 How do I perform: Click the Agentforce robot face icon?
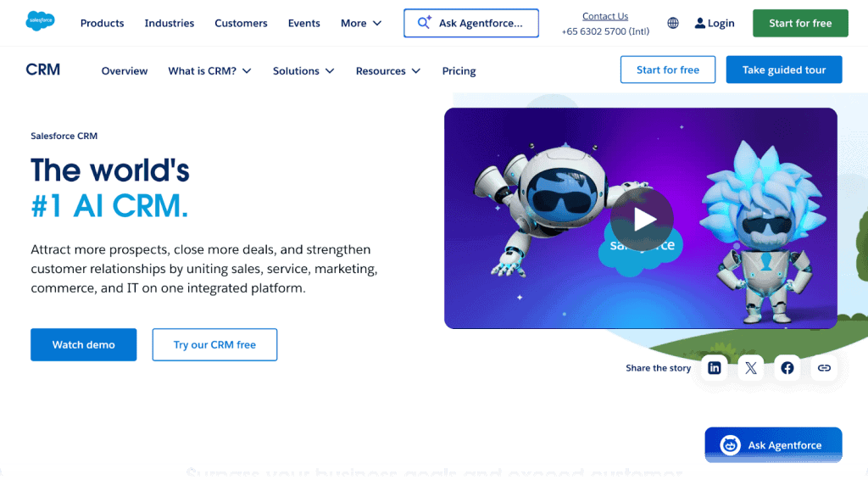[x=730, y=444]
